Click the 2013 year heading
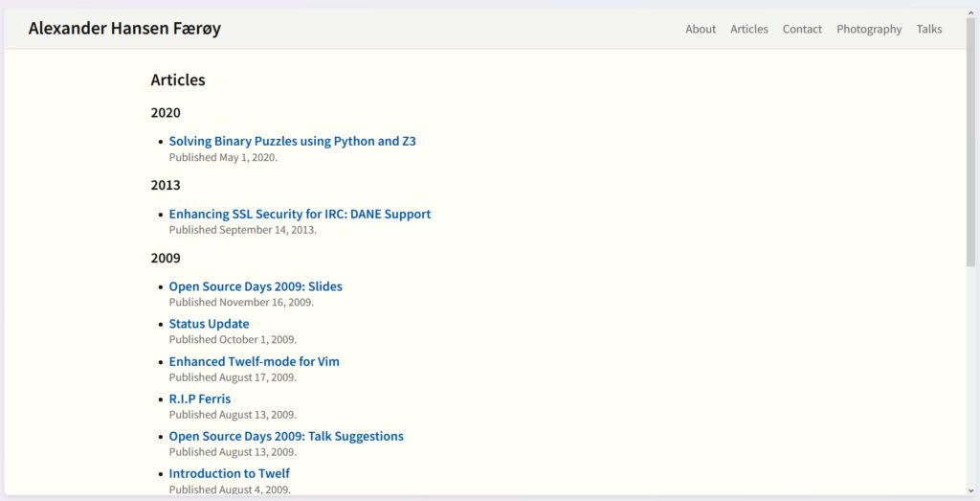 pyautogui.click(x=166, y=185)
